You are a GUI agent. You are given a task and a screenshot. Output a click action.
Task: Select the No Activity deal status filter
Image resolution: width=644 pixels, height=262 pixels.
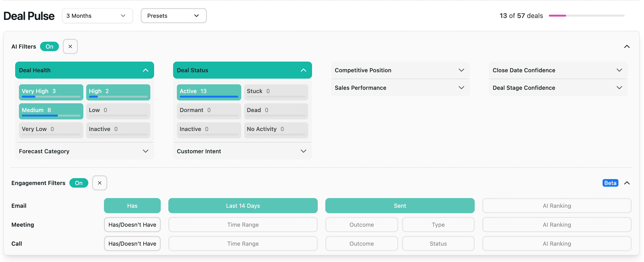click(x=276, y=130)
